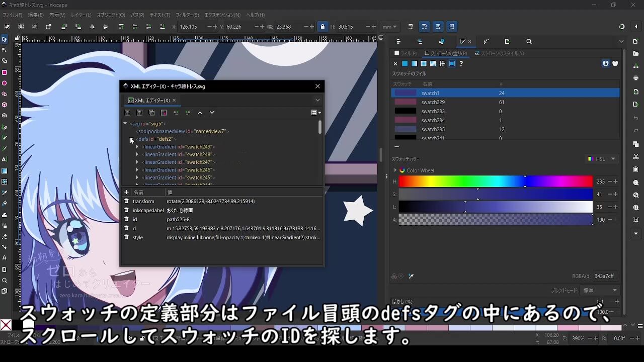
Task: Open the Find search dialog icon
Action: point(529,42)
